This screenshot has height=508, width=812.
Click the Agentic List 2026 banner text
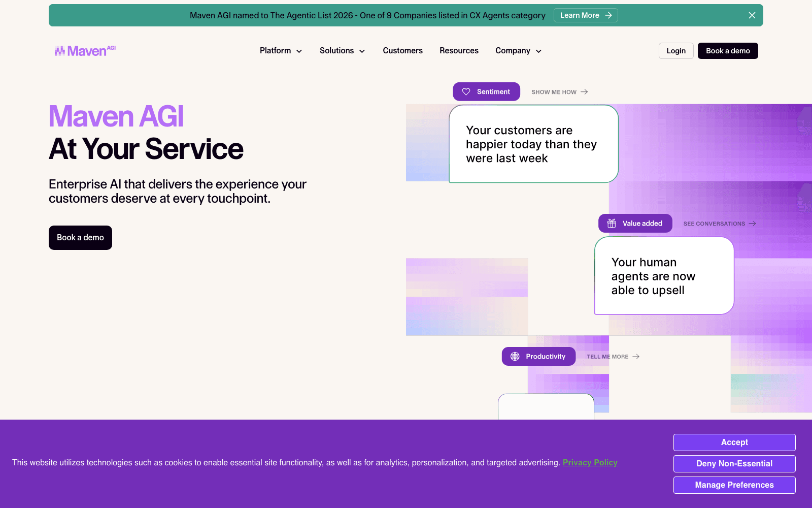pyautogui.click(x=367, y=15)
